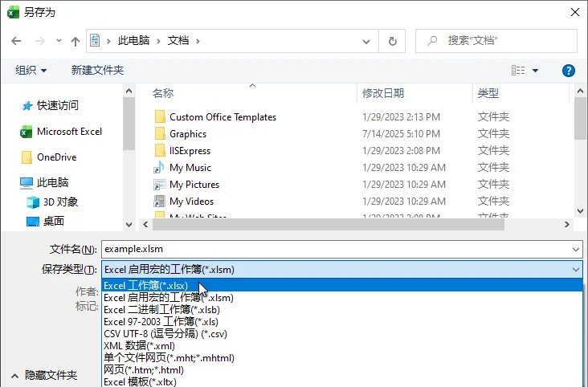Choose XML 数据(*.xml) format
The width and height of the screenshot is (588, 387).
point(342,346)
